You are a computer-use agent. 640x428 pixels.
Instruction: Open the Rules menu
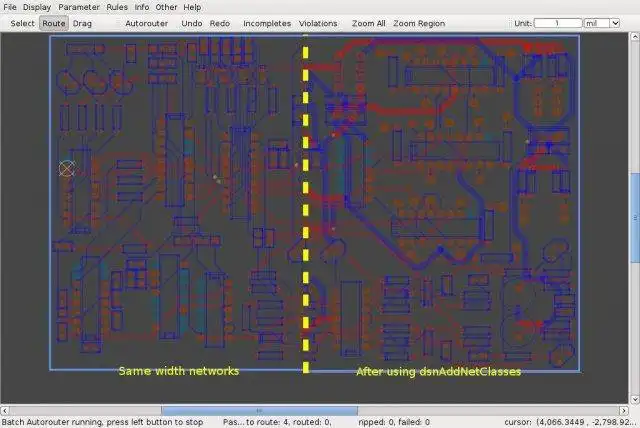point(117,7)
